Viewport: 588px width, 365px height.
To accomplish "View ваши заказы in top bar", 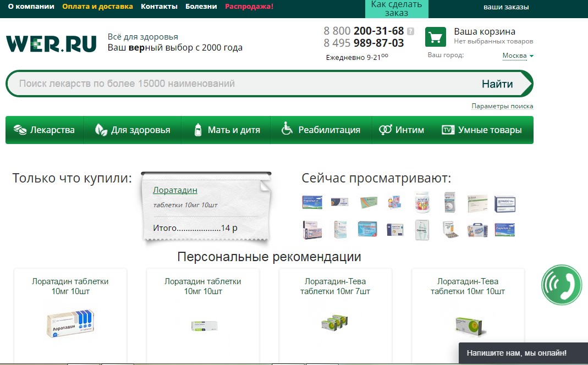I will point(506,7).
